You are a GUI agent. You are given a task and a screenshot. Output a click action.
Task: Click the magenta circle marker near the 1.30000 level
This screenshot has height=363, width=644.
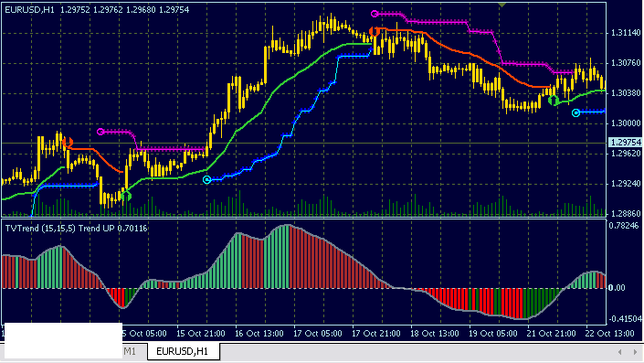[100, 132]
